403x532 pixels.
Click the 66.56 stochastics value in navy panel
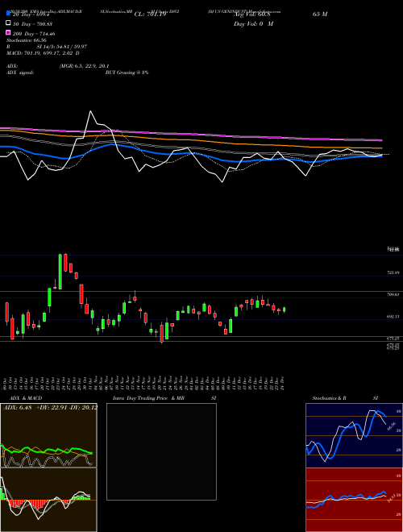coord(392,426)
